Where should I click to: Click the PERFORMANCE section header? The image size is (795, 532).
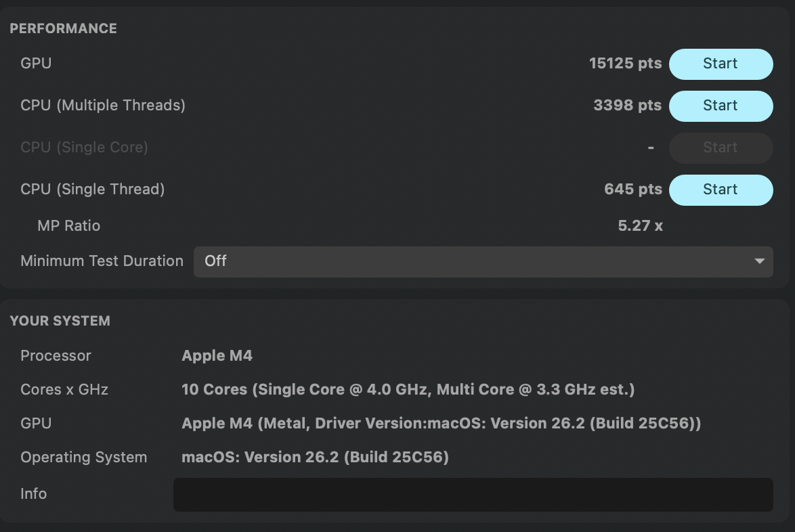pos(63,28)
